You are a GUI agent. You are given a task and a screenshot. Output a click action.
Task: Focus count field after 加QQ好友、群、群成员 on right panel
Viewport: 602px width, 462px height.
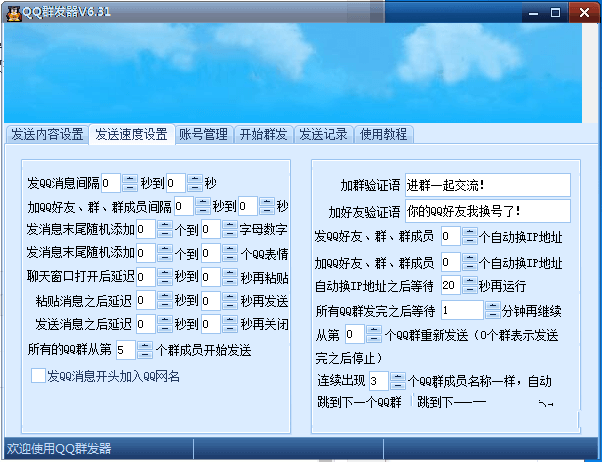coord(451,262)
